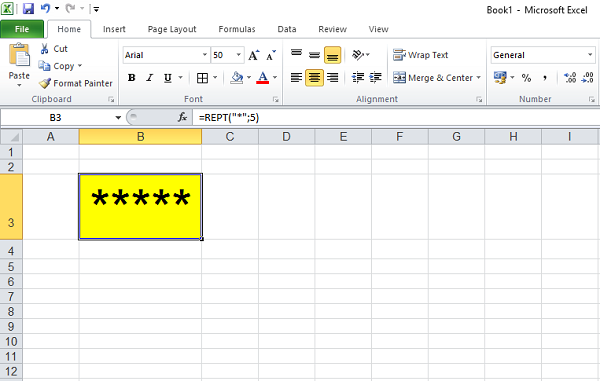Toggle Align Text Right
This screenshot has width=600, height=381.
point(333,78)
